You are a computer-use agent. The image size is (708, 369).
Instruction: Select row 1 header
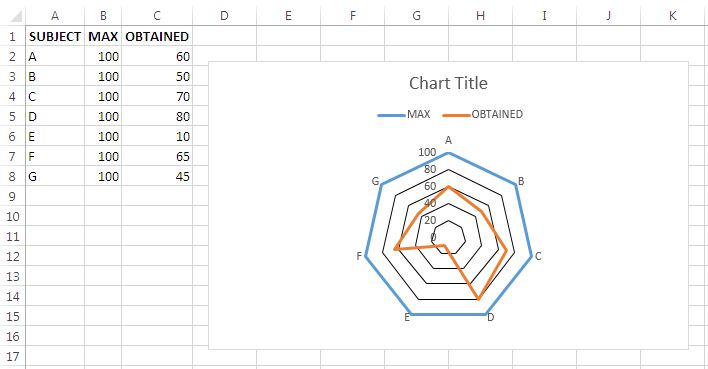point(12,36)
